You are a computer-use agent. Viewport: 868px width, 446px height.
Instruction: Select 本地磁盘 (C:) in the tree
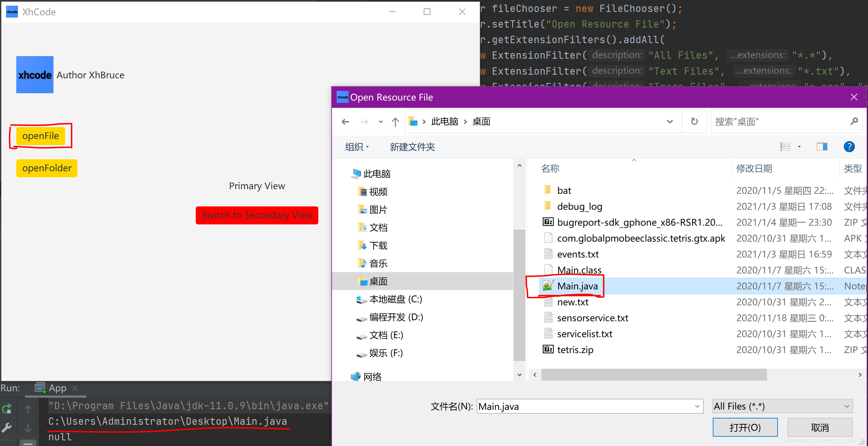pos(395,299)
